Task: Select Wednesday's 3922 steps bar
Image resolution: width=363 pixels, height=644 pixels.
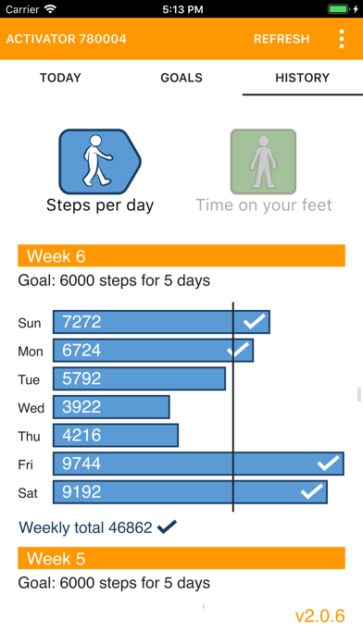Action: click(x=111, y=406)
